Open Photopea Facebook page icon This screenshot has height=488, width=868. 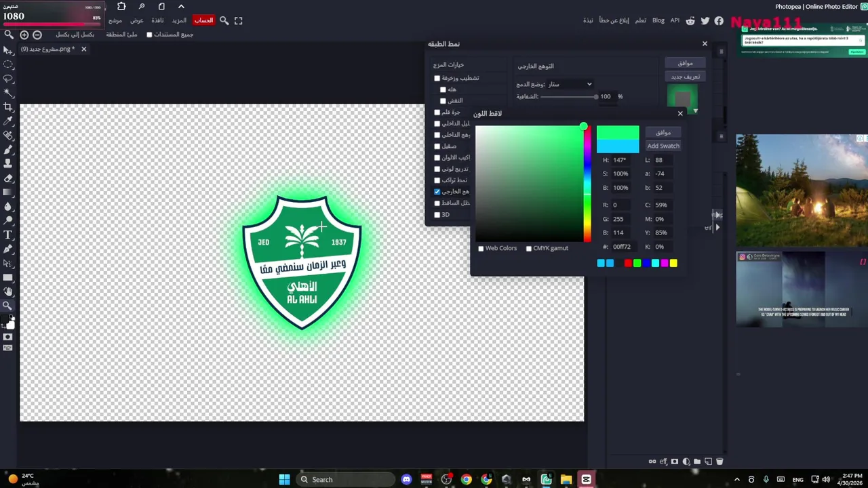pos(719,21)
